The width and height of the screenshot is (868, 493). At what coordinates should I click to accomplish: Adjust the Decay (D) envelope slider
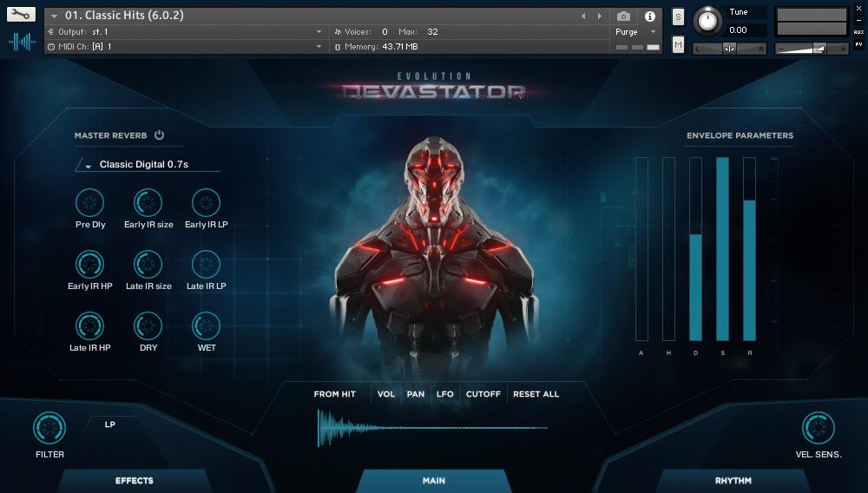(695, 249)
